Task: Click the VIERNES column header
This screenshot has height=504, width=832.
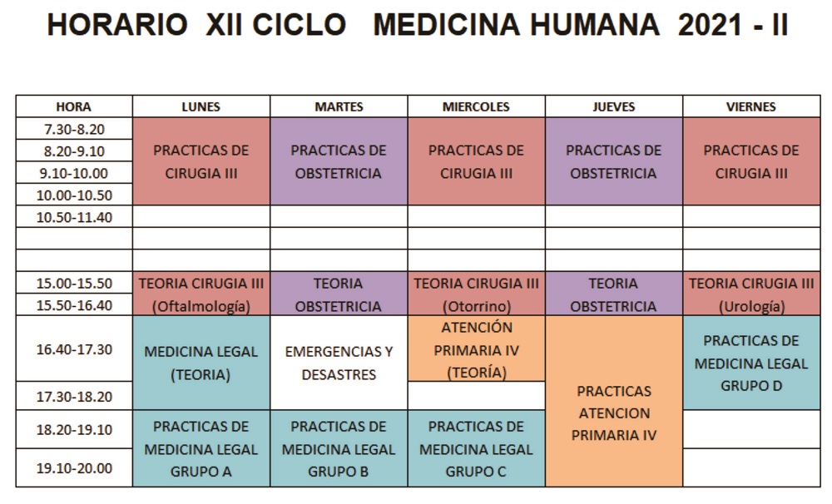Action: click(x=751, y=106)
